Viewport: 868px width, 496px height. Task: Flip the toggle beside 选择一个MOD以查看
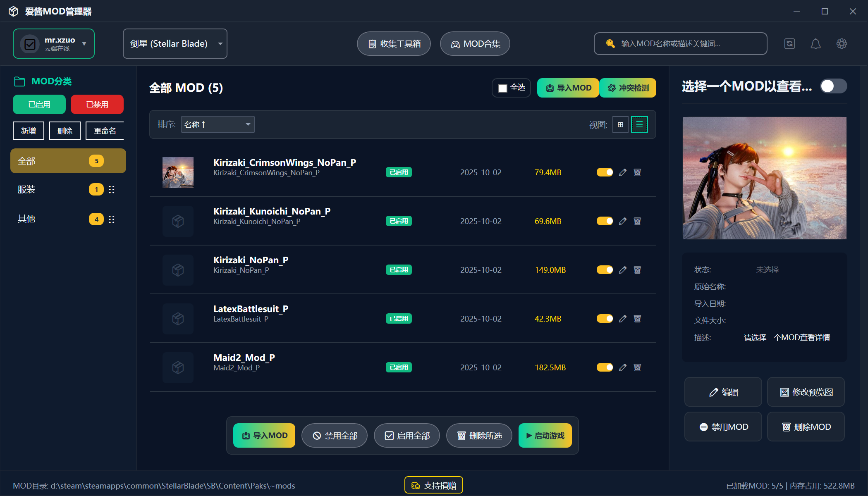[833, 86]
